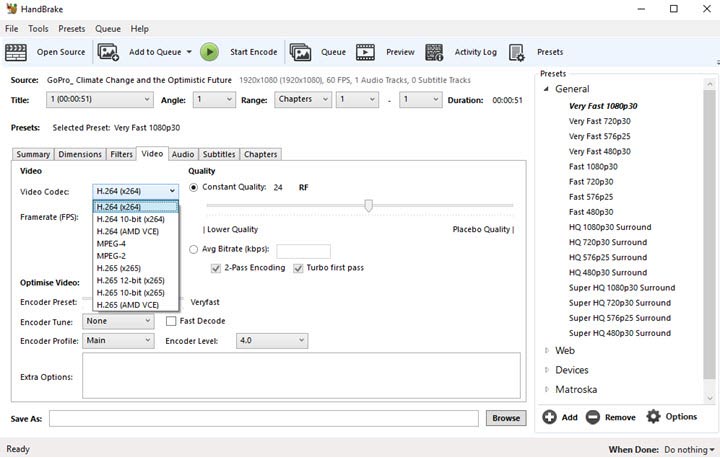Viewport: 720px width, 458px height.
Task: Click the Save As file path field
Action: point(267,418)
